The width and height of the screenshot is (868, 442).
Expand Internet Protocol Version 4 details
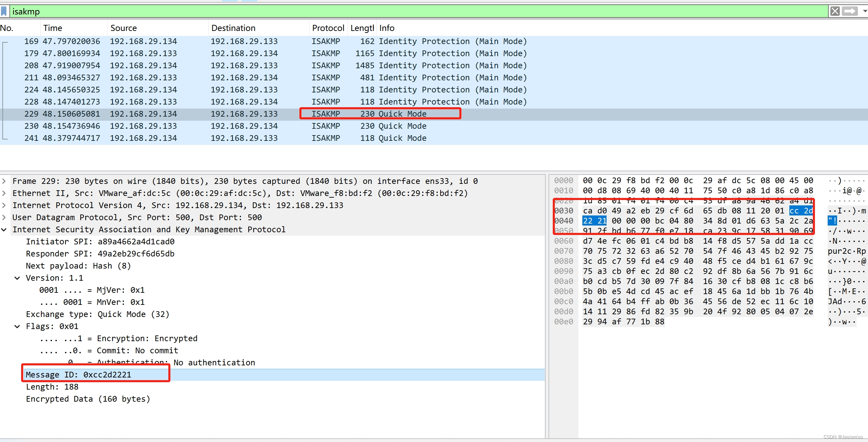4,205
